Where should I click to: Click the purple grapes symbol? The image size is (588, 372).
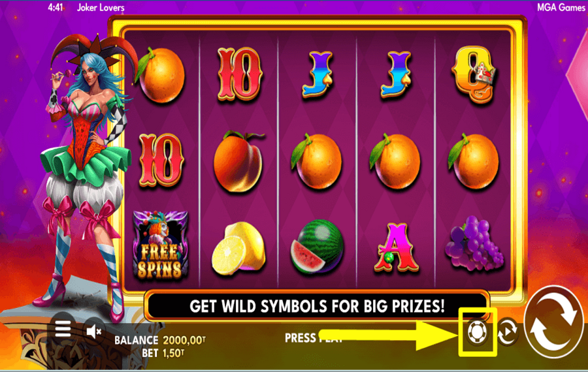click(x=474, y=243)
